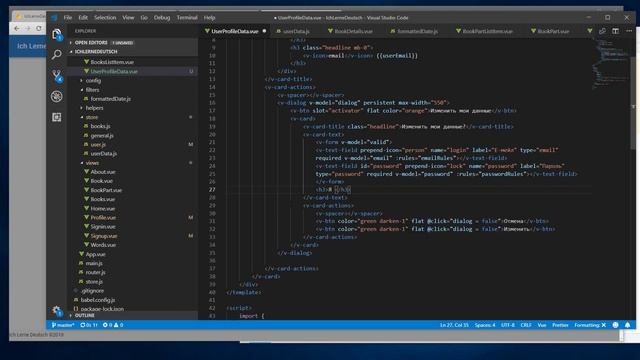Click the open changes icon in editor toolbar

602,31
